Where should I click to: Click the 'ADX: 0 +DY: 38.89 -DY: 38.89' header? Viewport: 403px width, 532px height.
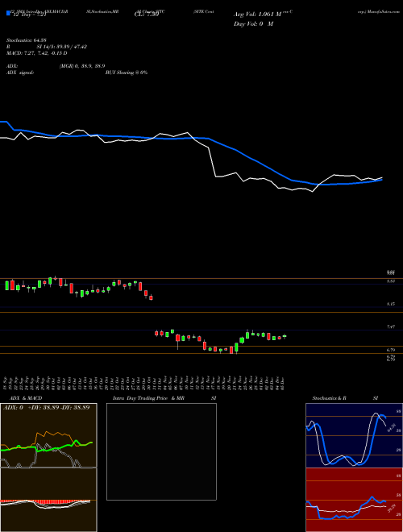pyautogui.click(x=47, y=407)
